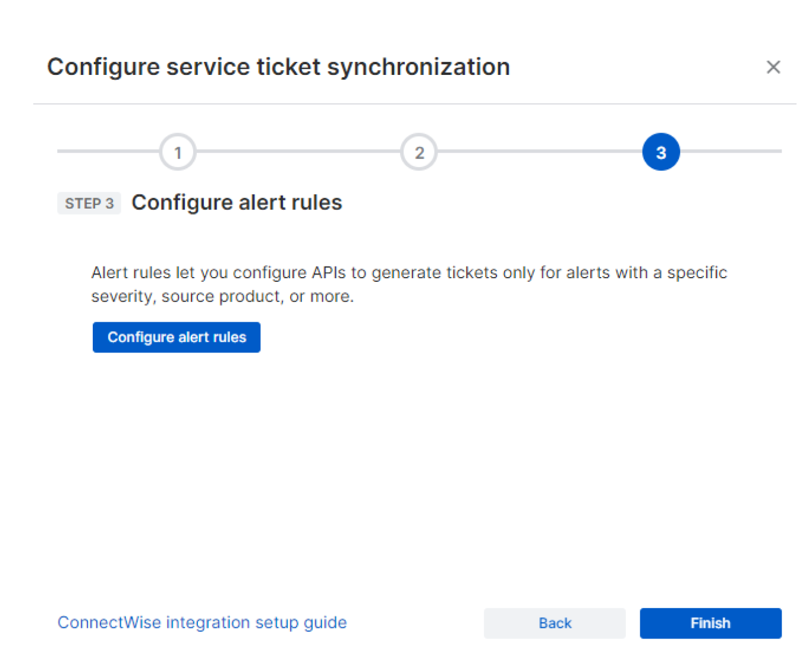
Task: Jump to step 2 circle
Action: click(x=419, y=152)
